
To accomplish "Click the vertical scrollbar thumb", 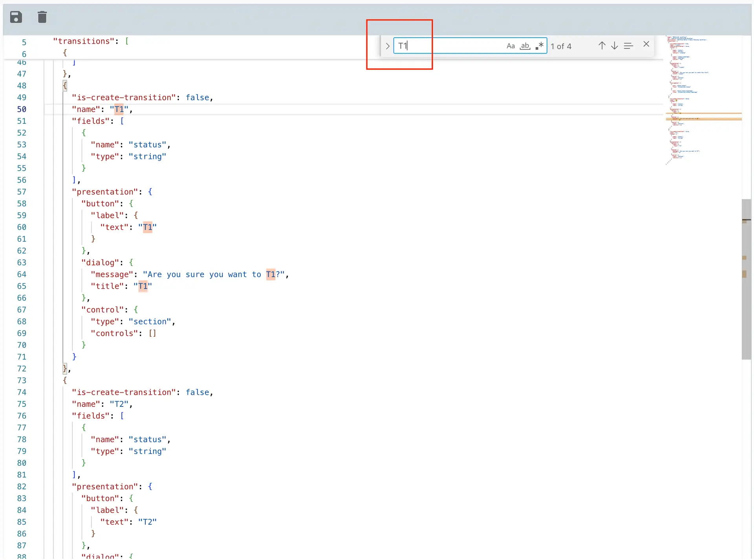I will [746, 279].
